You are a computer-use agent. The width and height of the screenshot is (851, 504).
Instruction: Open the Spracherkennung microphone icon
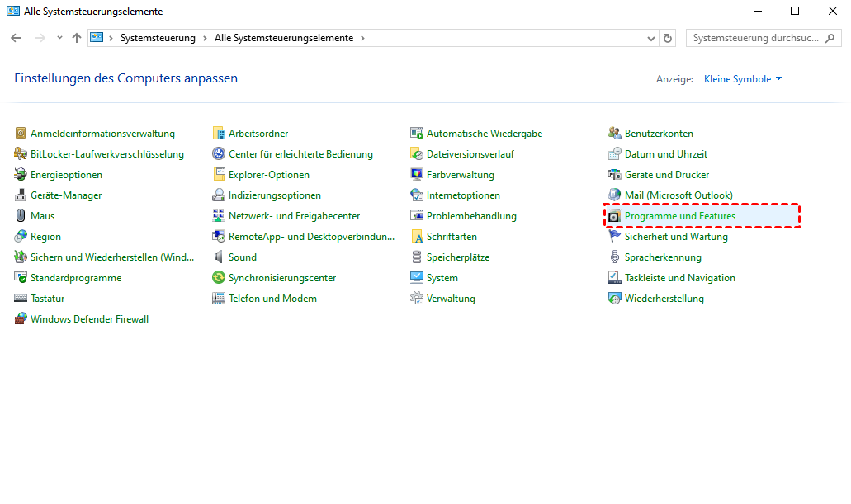pyautogui.click(x=615, y=257)
